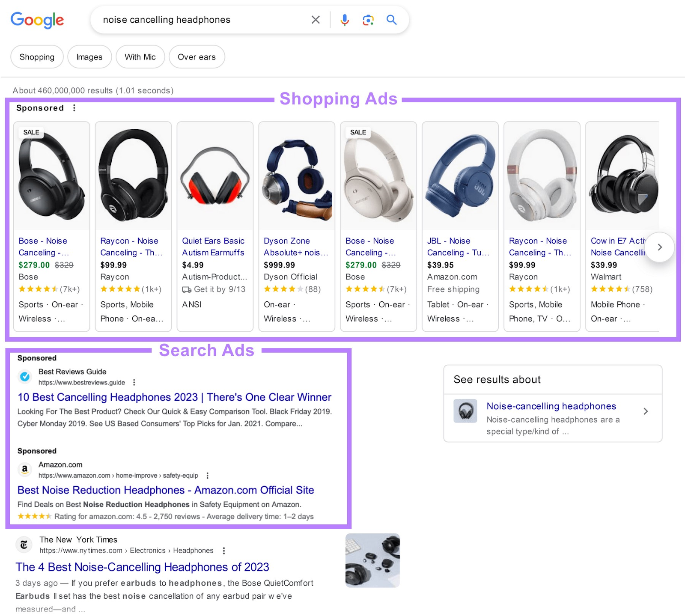Open Quiet Ears Basic Autism Earmuffs link

coord(213,247)
